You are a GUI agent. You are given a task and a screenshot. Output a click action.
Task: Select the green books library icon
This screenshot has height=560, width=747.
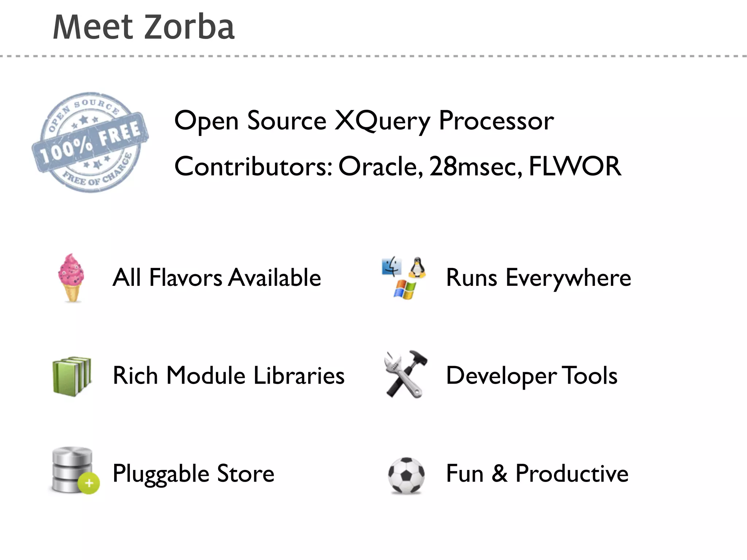[x=71, y=376]
